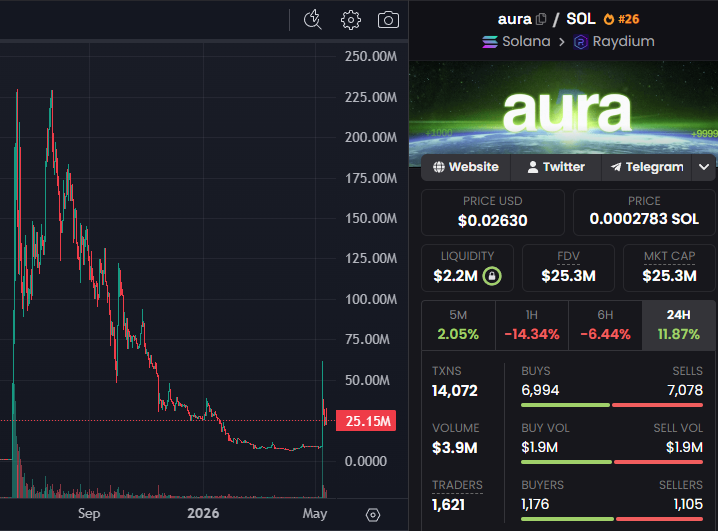
Task: Click the PRICE USD $0.02630 box
Action: (x=493, y=212)
